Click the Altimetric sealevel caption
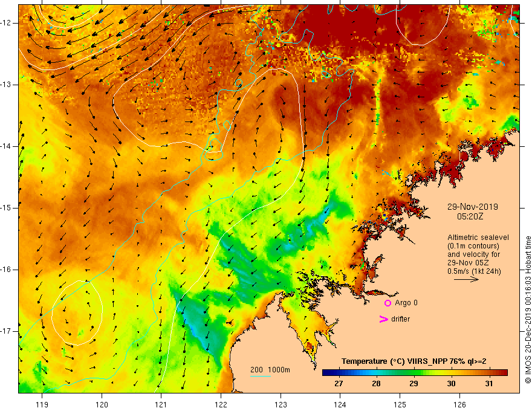This screenshot has width=532, height=411. pos(478,238)
